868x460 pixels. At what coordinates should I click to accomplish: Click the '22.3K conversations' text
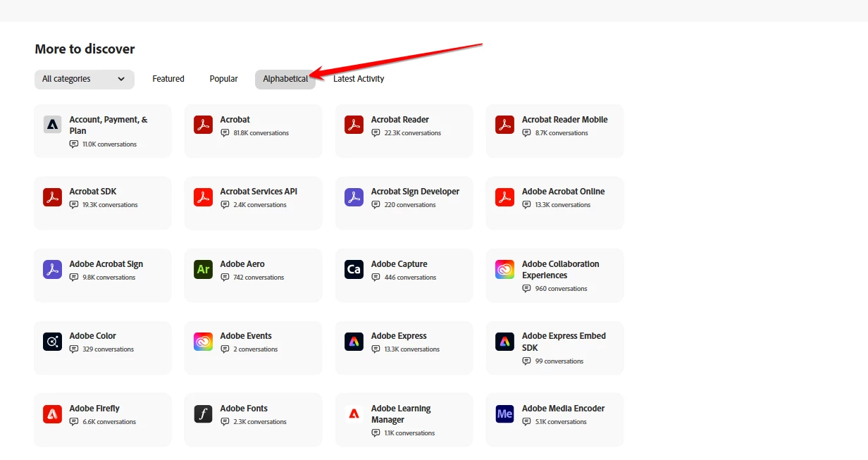413,133
